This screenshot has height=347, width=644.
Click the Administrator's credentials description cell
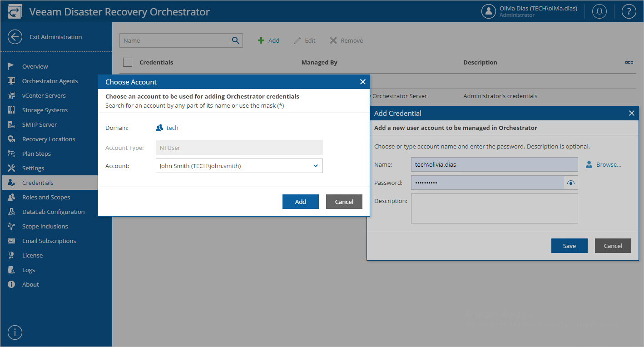(x=500, y=96)
